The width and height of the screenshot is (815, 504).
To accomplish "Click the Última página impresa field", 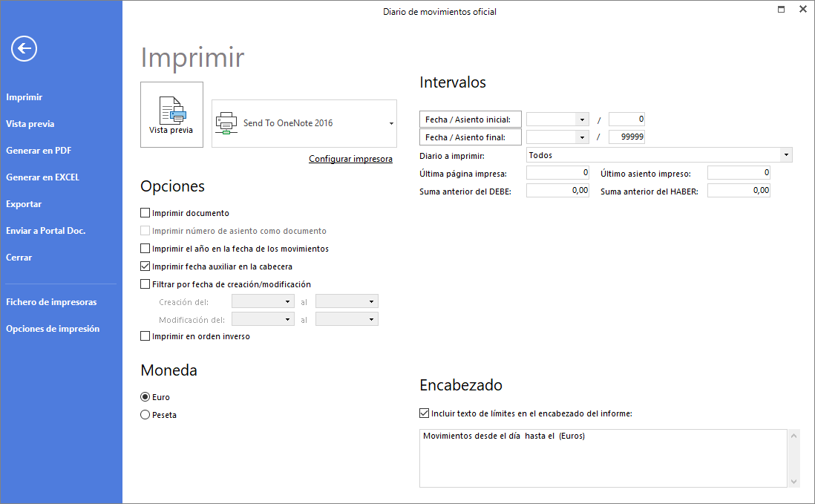I will 557,172.
